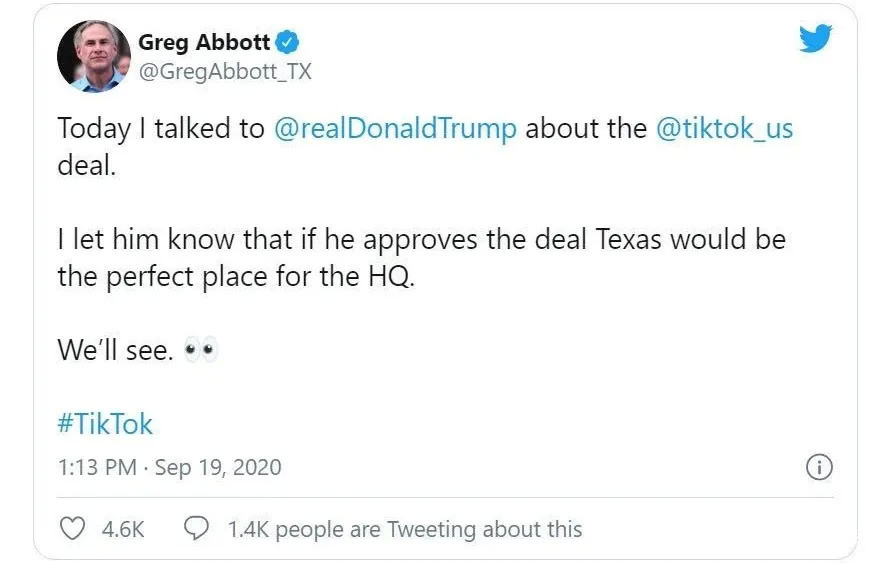Open Twitter via the bird logo
Screen dimensions: 876x564
tap(815, 40)
